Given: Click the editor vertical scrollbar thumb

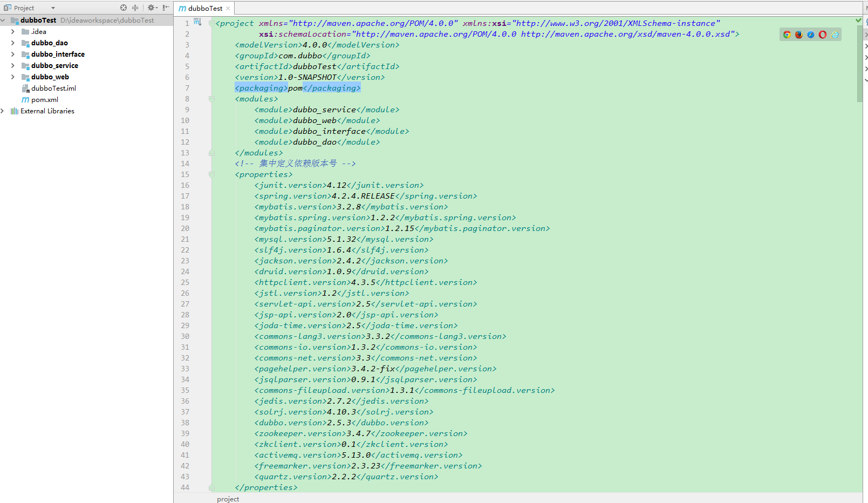Looking at the screenshot, I should 860,63.
